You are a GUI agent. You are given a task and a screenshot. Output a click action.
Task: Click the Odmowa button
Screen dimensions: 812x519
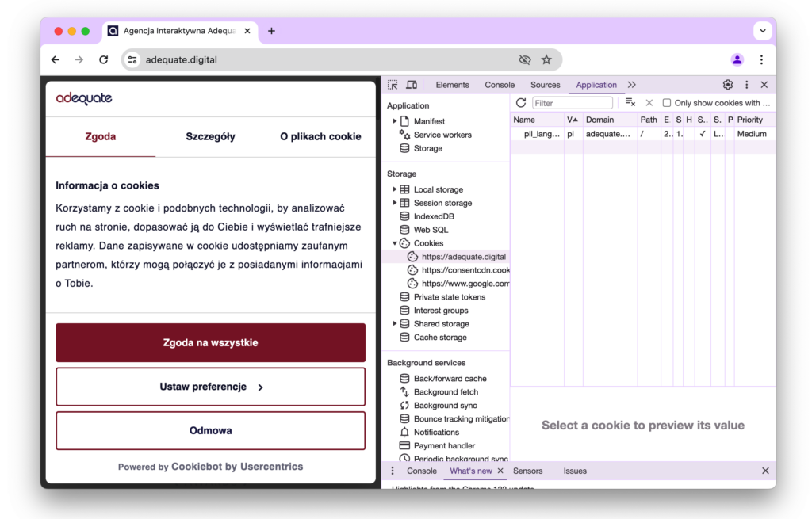[x=210, y=431]
